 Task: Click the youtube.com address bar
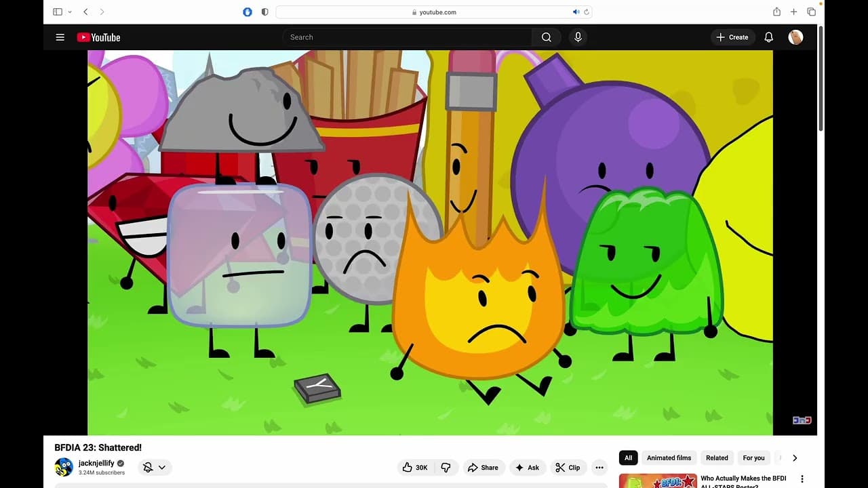point(434,12)
